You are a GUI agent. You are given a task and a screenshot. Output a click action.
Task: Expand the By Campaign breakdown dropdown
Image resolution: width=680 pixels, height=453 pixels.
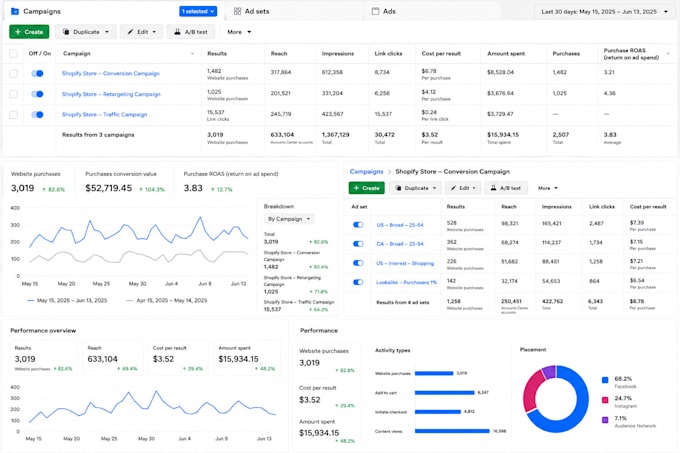289,219
